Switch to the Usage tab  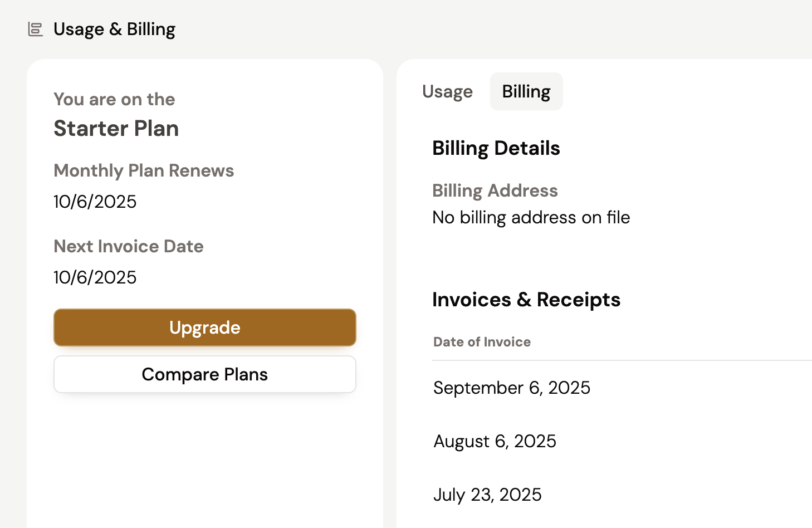tap(447, 91)
